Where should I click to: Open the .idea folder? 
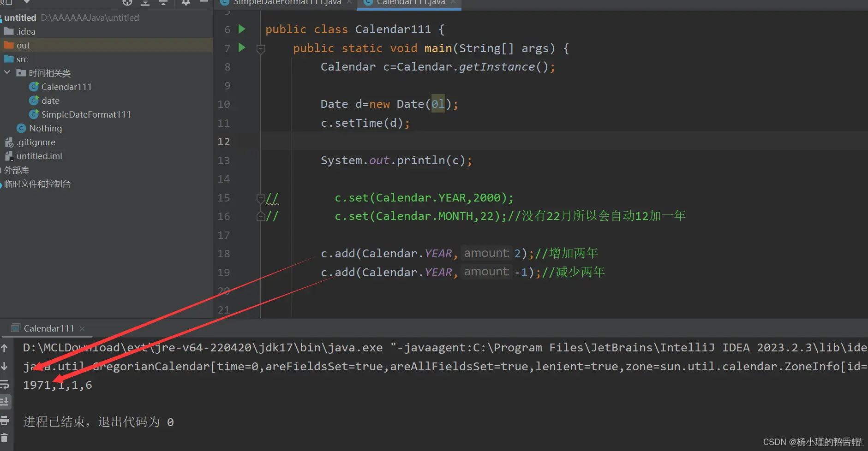click(x=20, y=31)
